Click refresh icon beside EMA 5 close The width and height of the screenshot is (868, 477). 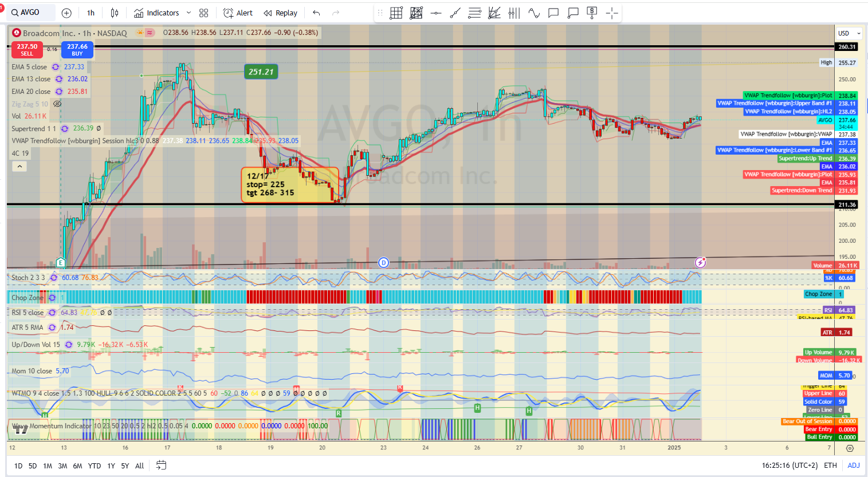(x=56, y=67)
